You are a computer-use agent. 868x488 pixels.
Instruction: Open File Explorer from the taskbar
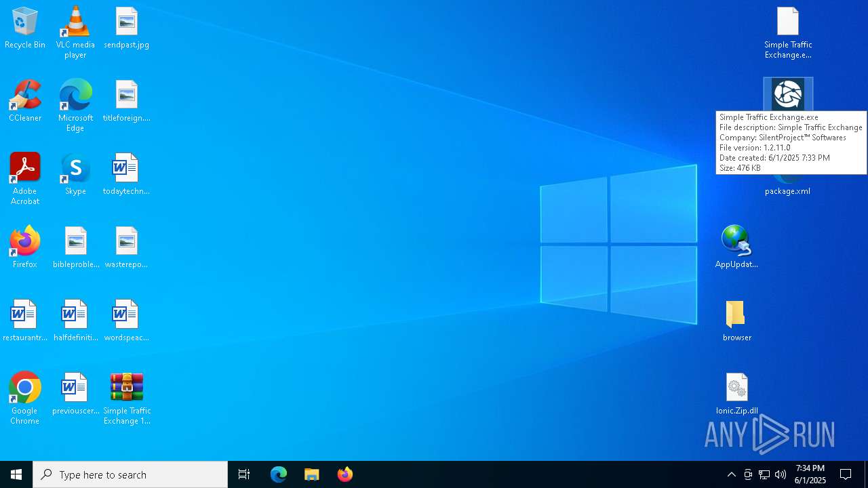click(312, 474)
